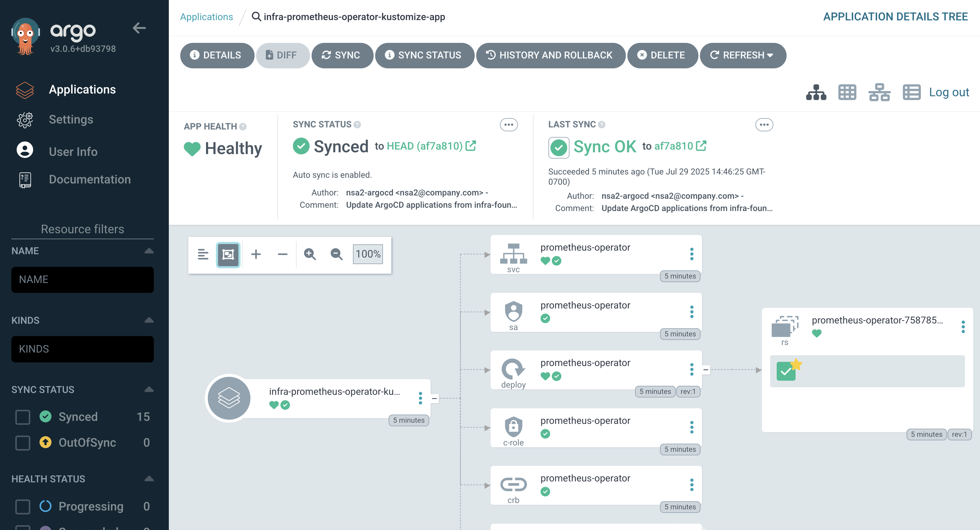980x530 pixels.
Task: Click the APP HEALTH help icon
Action: click(243, 127)
